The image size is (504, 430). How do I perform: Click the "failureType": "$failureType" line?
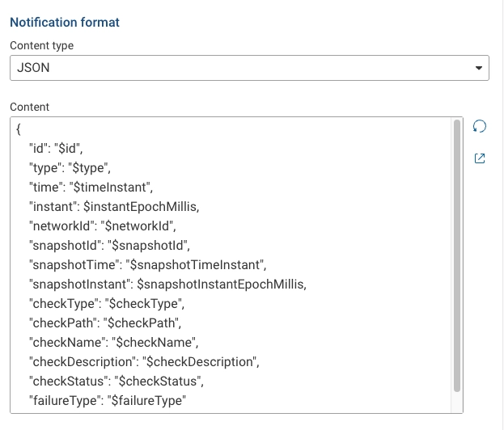[x=108, y=400]
